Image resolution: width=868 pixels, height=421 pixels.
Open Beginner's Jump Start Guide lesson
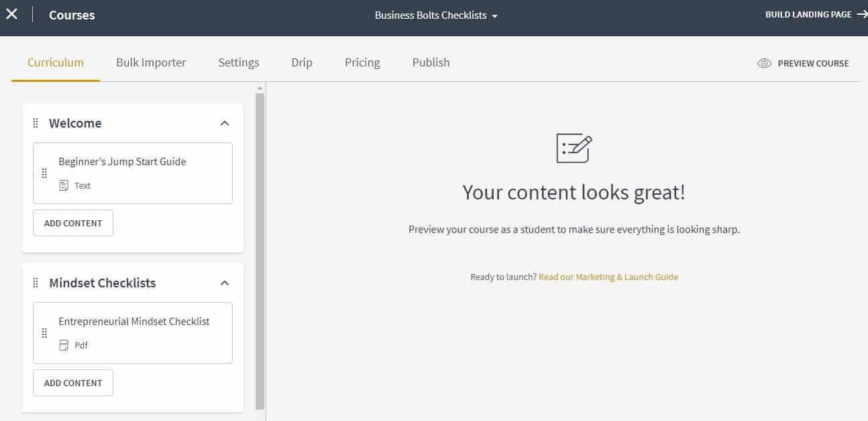133,173
